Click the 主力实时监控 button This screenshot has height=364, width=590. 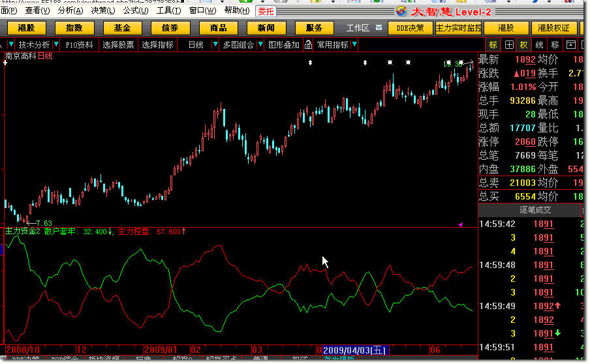pos(458,28)
